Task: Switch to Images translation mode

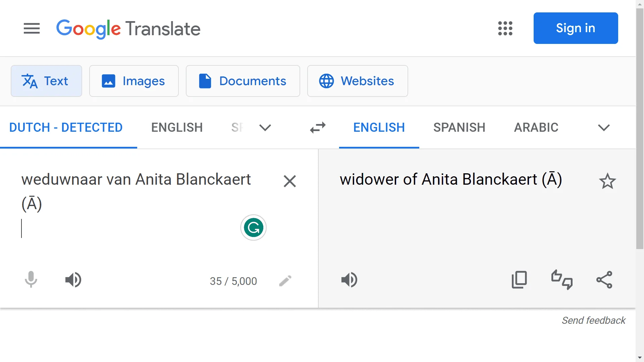Action: (x=134, y=81)
